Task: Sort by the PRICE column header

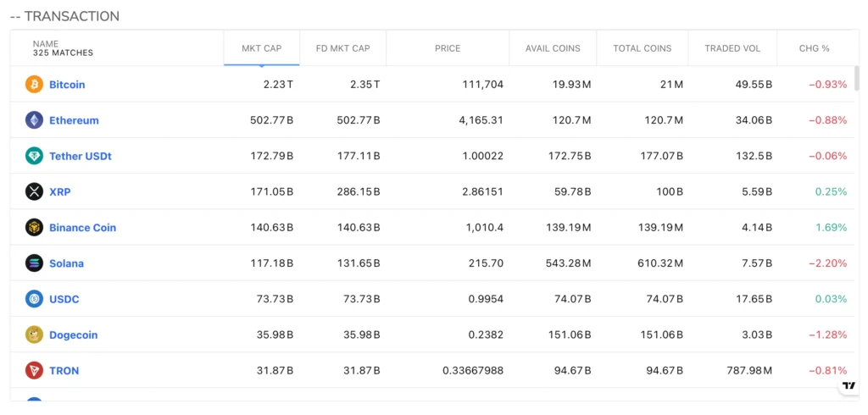Action: [448, 48]
